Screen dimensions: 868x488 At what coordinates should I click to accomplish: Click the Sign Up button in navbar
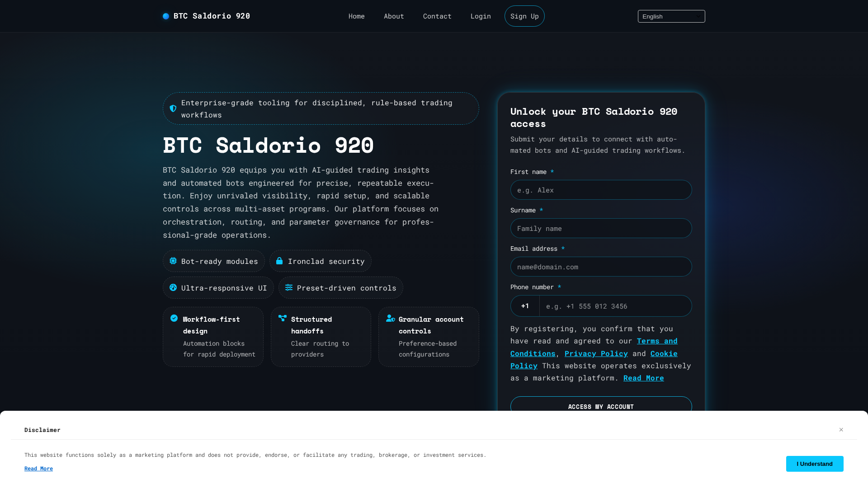pos(524,16)
